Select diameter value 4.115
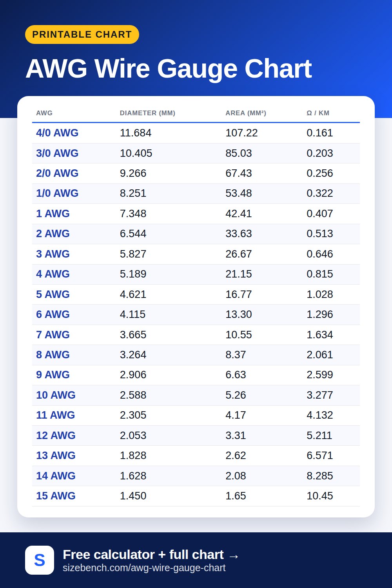The height and width of the screenshot is (588, 392). tap(133, 314)
